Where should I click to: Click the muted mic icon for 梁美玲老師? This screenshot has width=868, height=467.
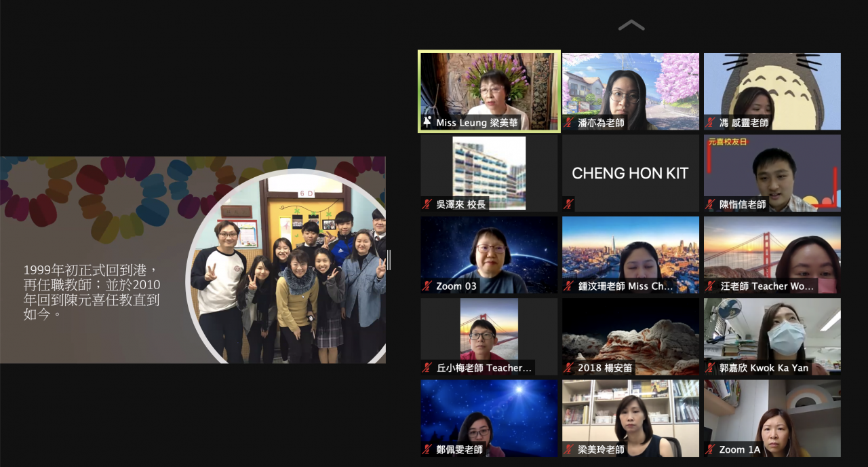[x=569, y=449]
